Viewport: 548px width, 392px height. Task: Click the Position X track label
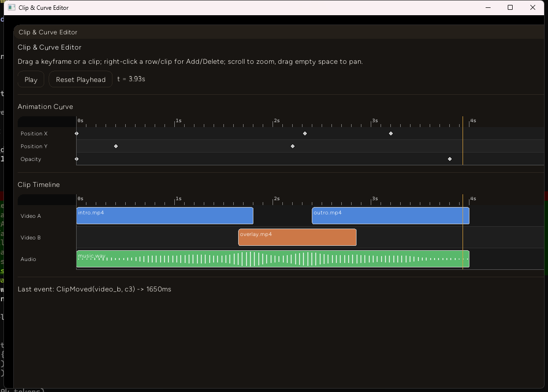pyautogui.click(x=34, y=133)
